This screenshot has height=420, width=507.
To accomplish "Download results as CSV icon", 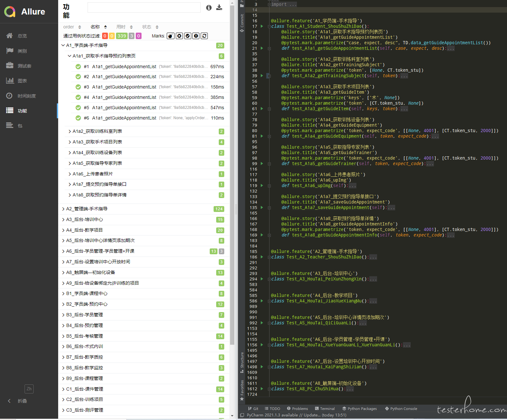I will point(219,7).
